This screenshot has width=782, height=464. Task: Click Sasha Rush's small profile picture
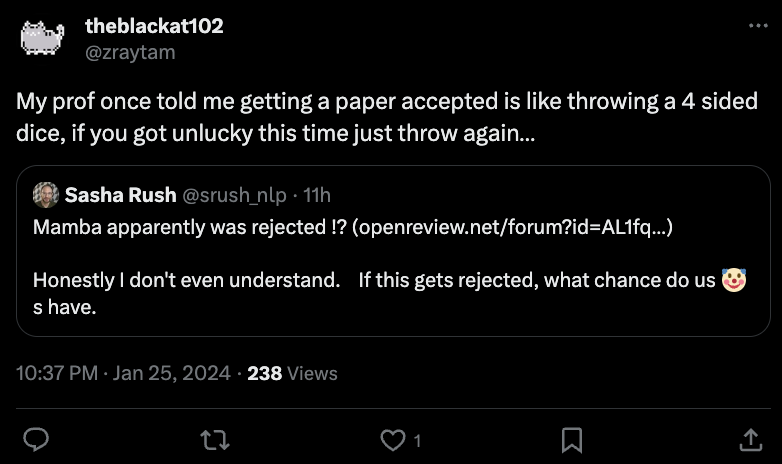[x=45, y=194]
